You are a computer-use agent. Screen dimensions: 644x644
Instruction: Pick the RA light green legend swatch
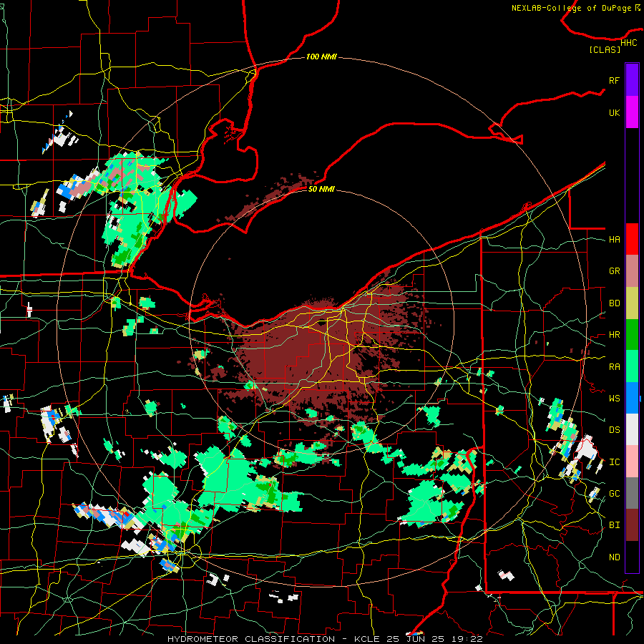[632, 366]
